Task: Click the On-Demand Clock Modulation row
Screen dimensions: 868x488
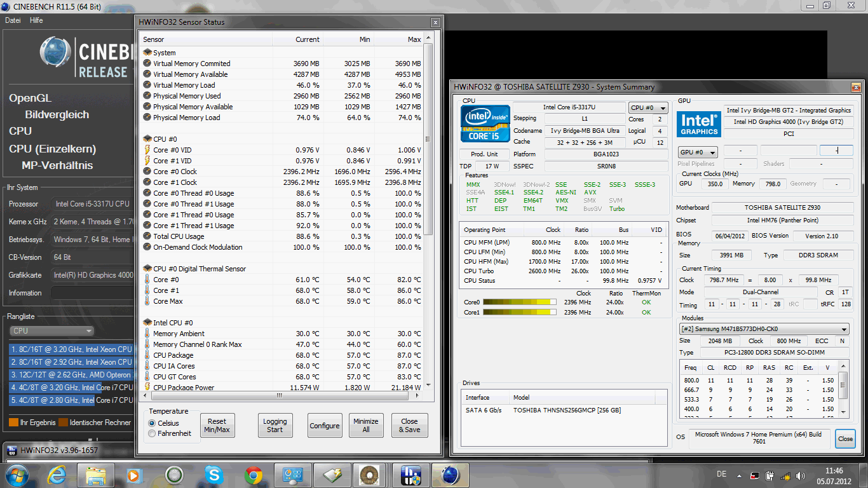Action: pyautogui.click(x=281, y=247)
